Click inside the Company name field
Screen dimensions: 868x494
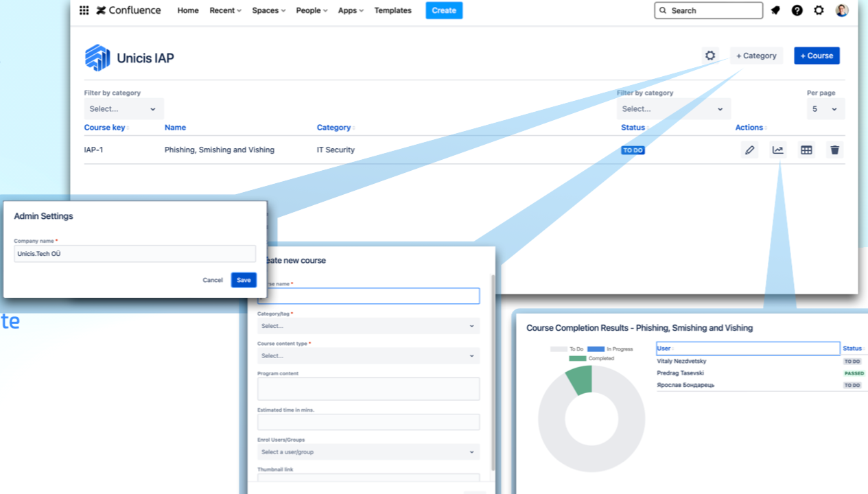tap(135, 253)
